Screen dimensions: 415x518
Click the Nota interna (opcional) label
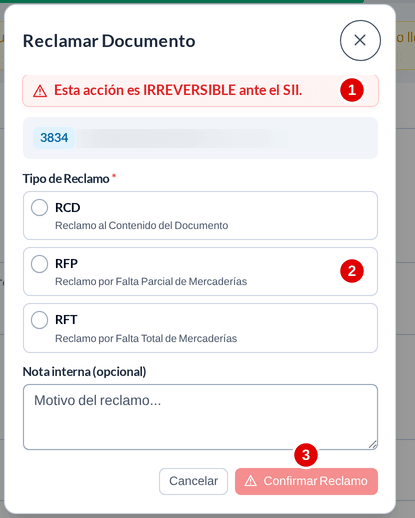coord(84,372)
